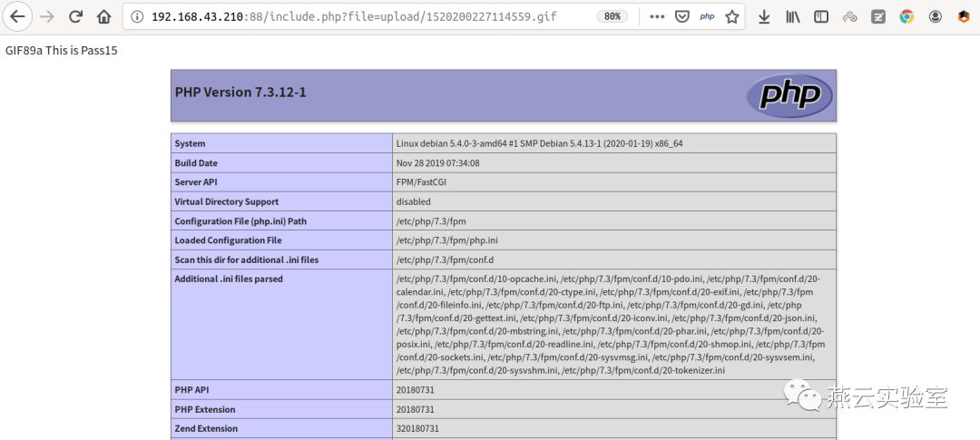Viewport: 980px width, 440px height.
Task: Show site information for the connection
Action: (x=136, y=17)
